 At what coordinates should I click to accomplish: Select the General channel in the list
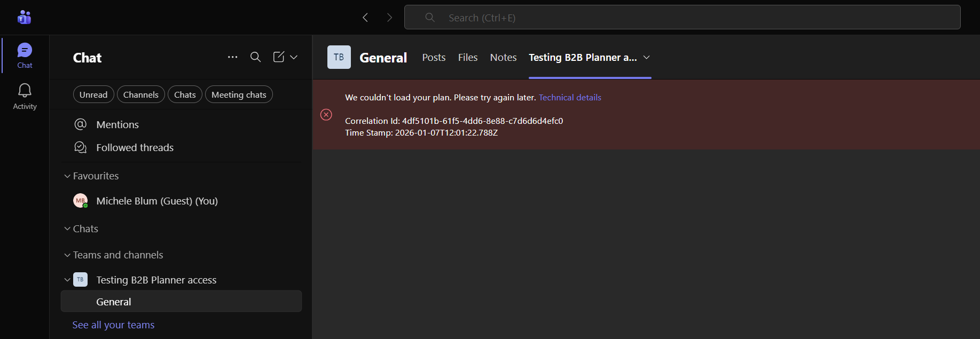tap(114, 302)
